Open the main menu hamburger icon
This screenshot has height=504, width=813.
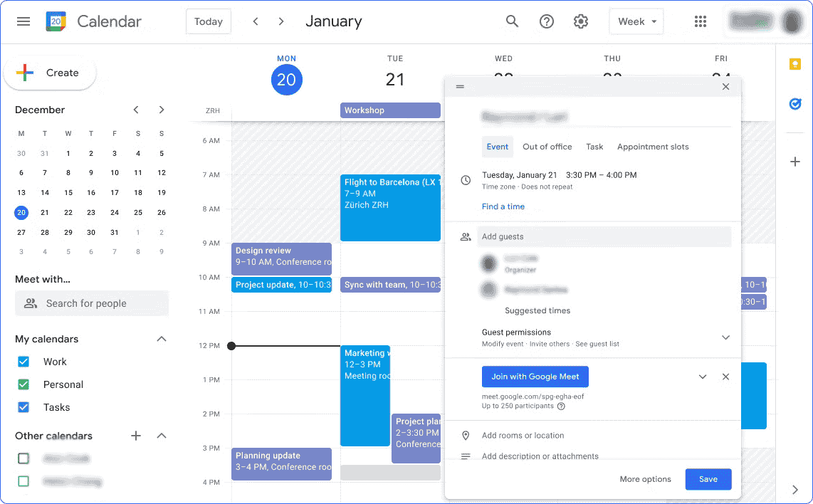[x=23, y=21]
